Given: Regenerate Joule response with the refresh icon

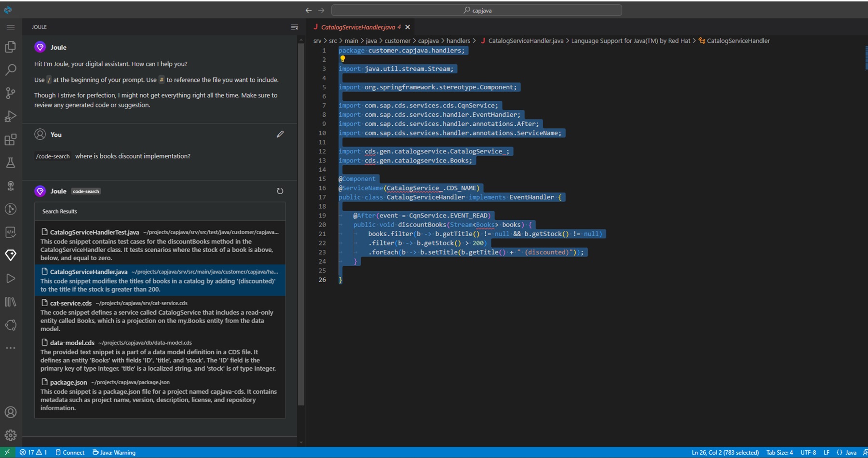Looking at the screenshot, I should 280,191.
